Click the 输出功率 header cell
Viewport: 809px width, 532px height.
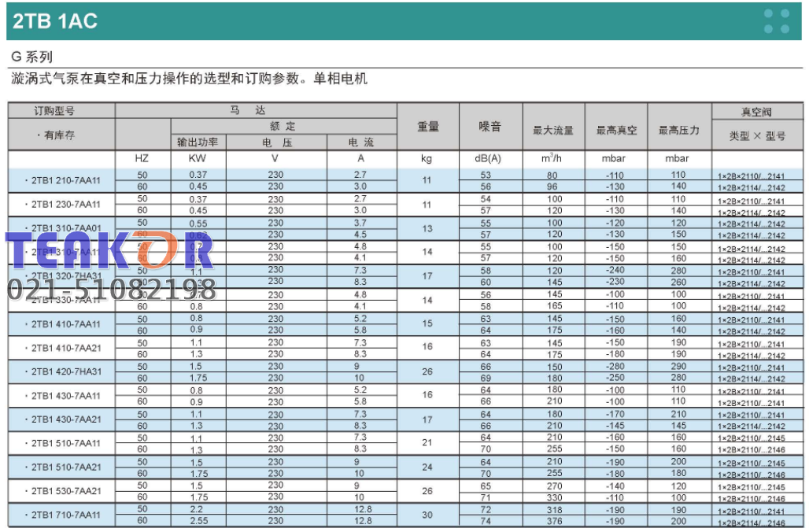pyautogui.click(x=198, y=142)
